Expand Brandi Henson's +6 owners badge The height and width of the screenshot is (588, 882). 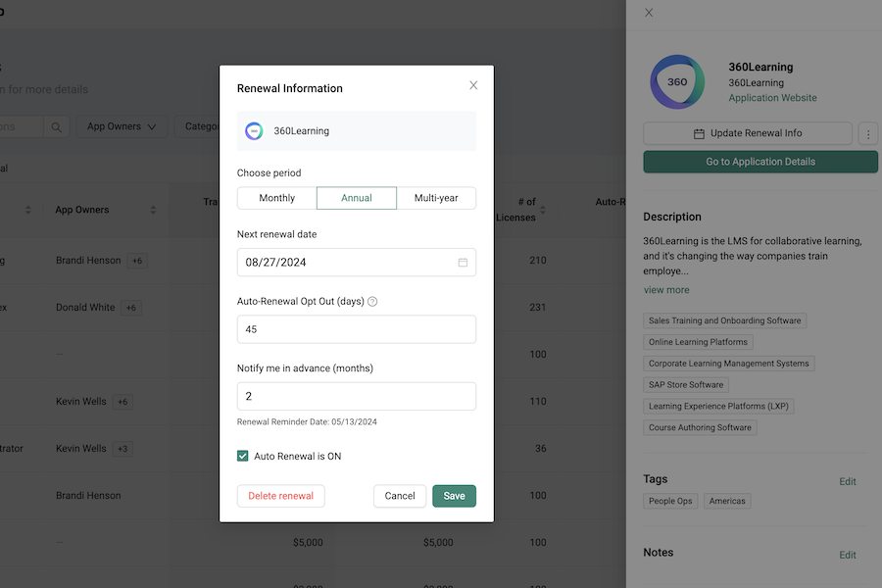136,261
